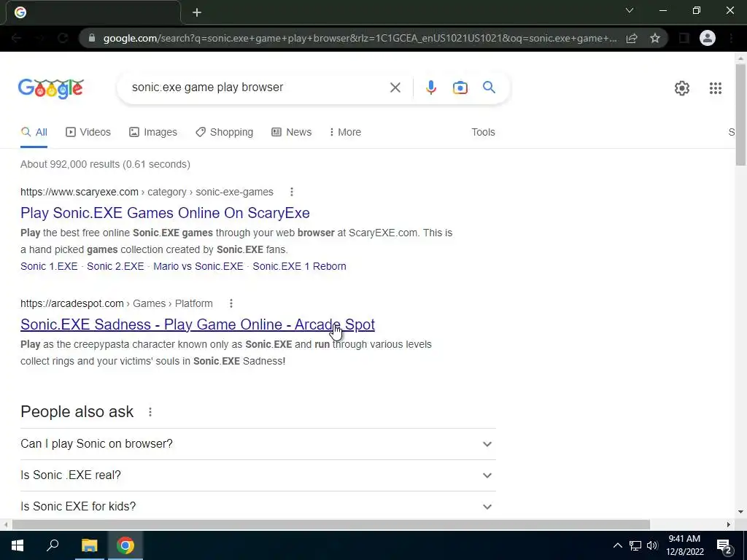The image size is (747, 560).
Task: Open options for scaryexe.com result
Action: pos(292,192)
